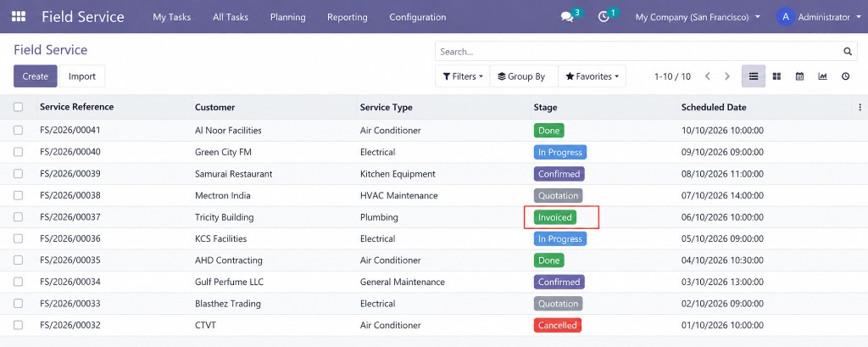The height and width of the screenshot is (347, 868).
Task: Click the Field Service app title
Action: tap(83, 17)
